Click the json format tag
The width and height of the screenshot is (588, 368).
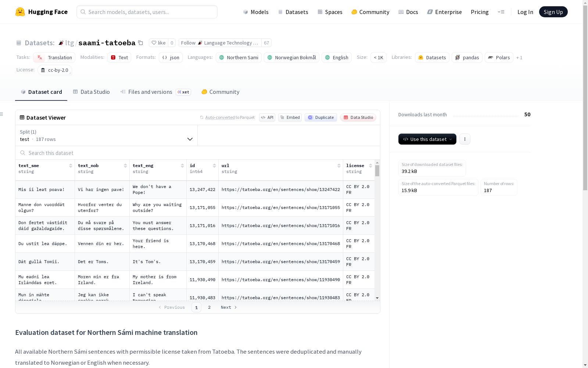[171, 57]
